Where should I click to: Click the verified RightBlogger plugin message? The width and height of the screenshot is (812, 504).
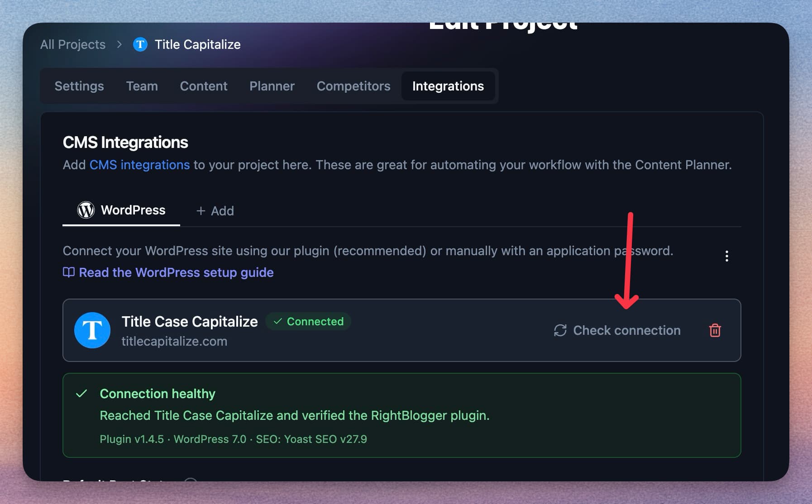click(x=295, y=415)
